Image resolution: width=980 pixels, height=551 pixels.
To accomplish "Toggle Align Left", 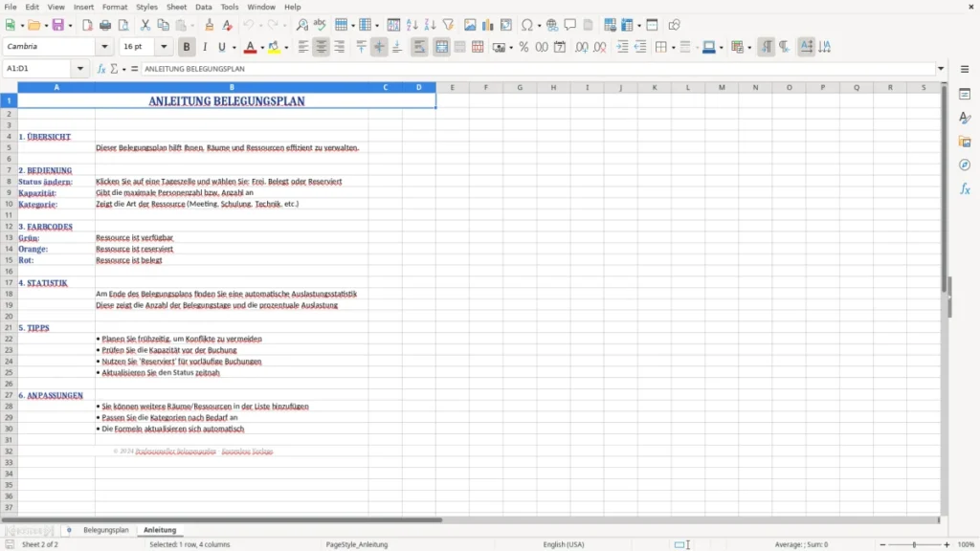I will [303, 47].
